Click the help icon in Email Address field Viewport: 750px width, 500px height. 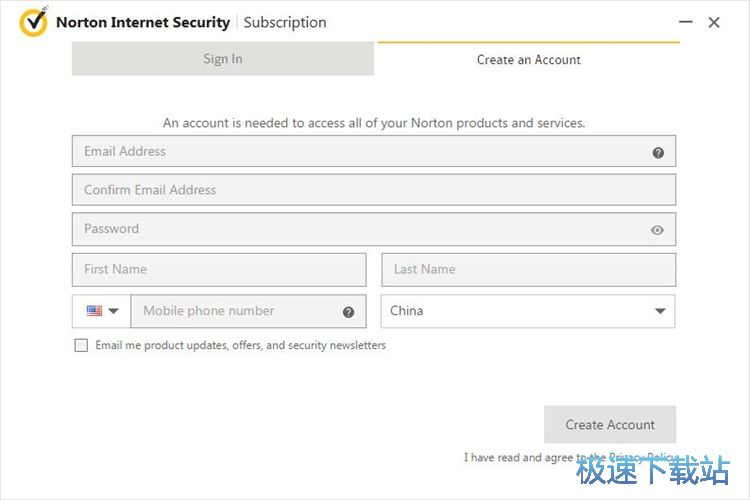(658, 153)
